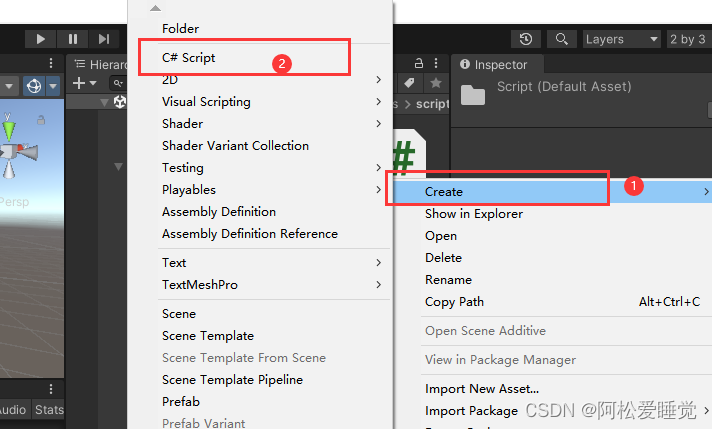Click the Stats button in Game view
The width and height of the screenshot is (712, 429).
coord(49,409)
